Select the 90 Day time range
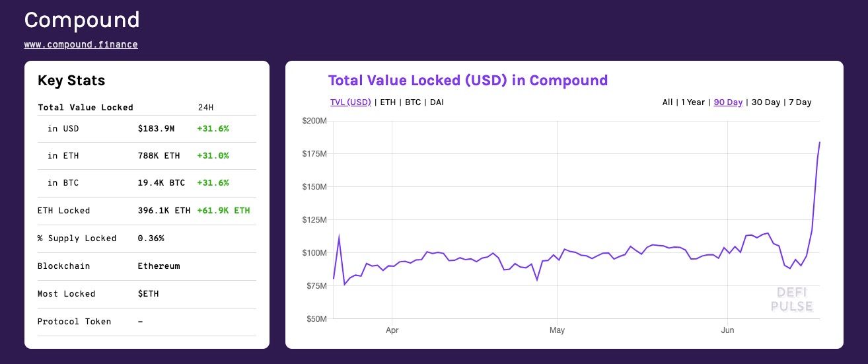Screen dimensions: 868x364 [x=728, y=102]
